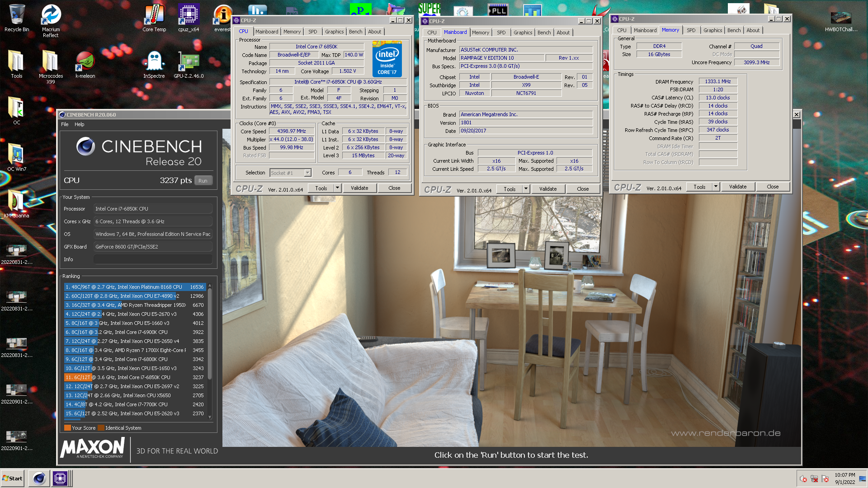Select ranking row Intel Core i7-7700K CPU

pos(135,404)
